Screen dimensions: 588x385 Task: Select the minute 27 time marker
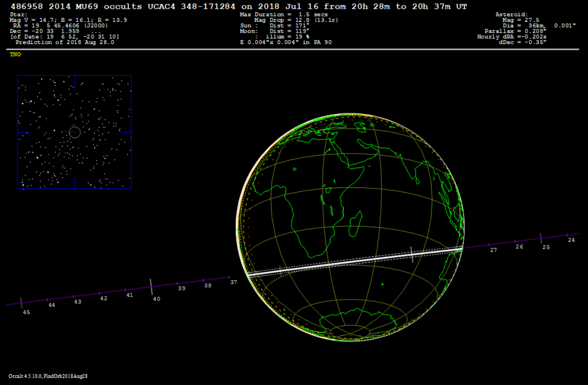(493, 250)
